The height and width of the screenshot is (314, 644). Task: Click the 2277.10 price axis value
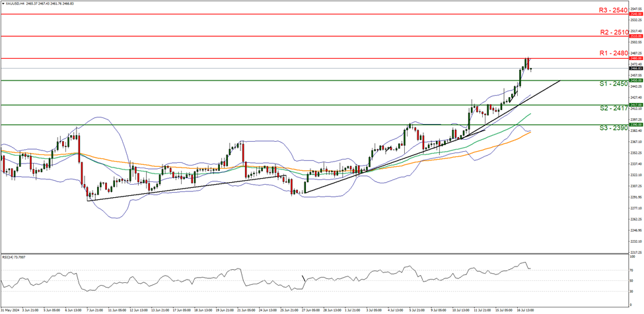[635, 208]
